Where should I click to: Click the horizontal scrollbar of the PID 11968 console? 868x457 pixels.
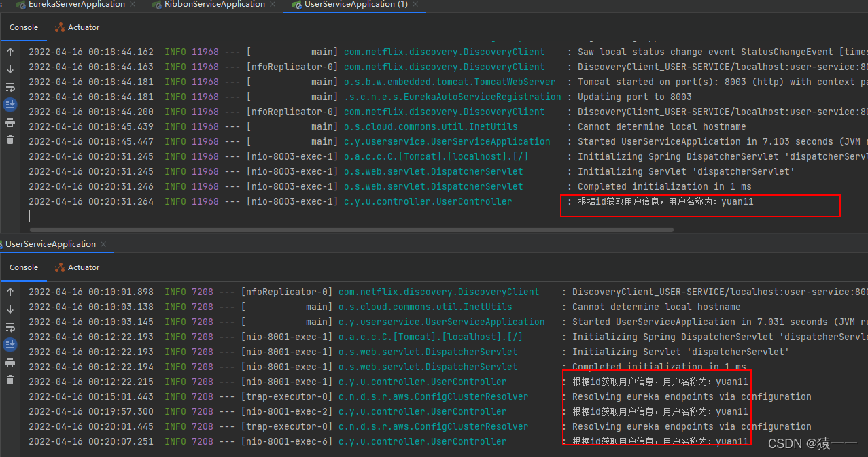coord(351,230)
